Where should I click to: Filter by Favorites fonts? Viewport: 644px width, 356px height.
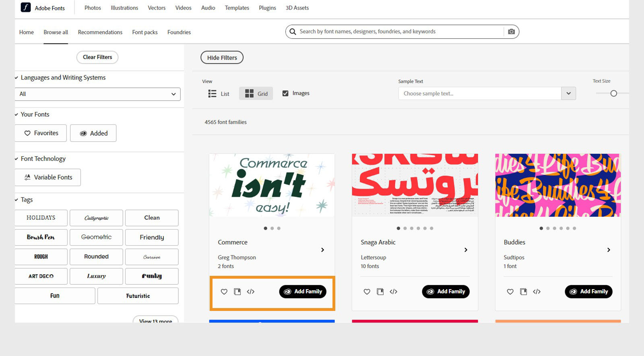pos(41,133)
